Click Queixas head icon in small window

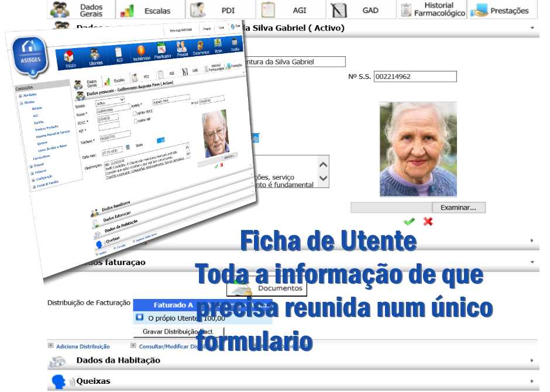click(99, 244)
